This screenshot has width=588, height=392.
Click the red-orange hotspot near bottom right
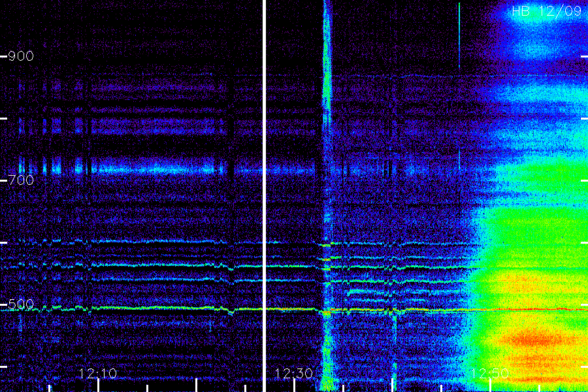pos(532,340)
